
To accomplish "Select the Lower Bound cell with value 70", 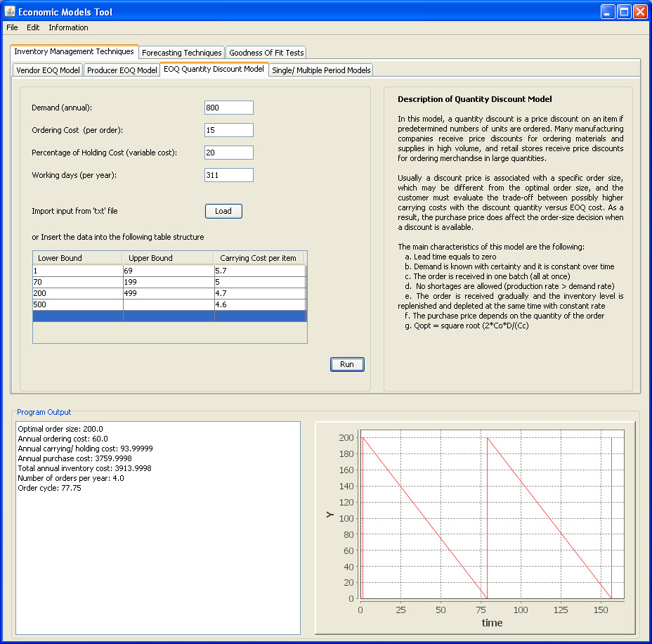I will pyautogui.click(x=78, y=282).
